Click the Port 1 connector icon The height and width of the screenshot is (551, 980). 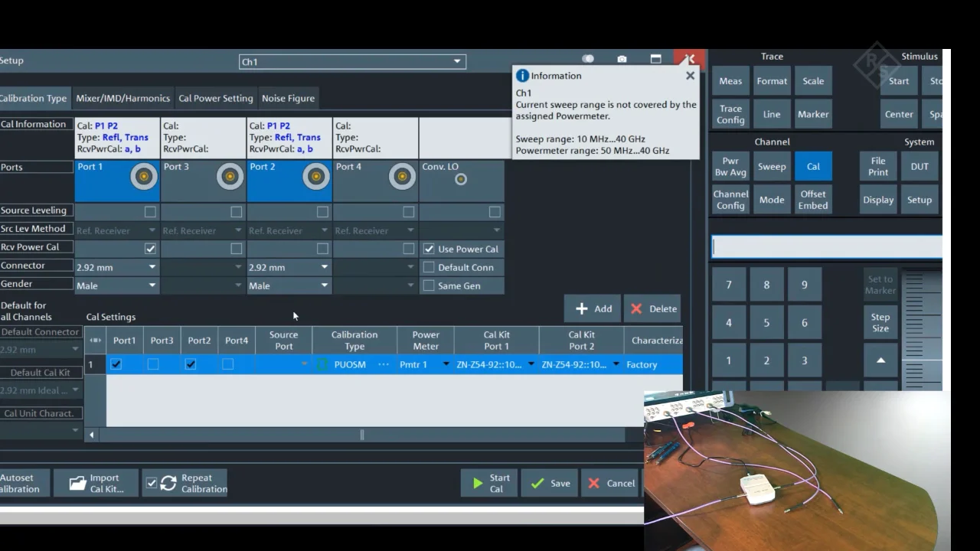click(143, 177)
